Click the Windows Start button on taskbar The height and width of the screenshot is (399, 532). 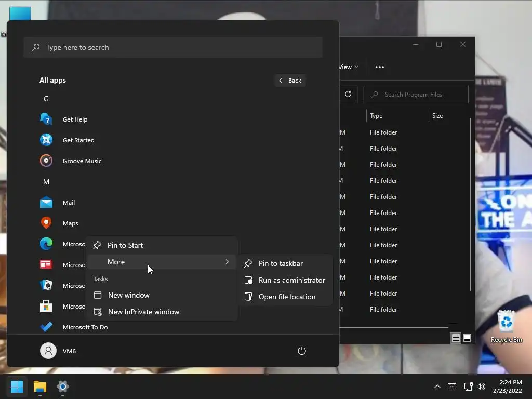17,387
